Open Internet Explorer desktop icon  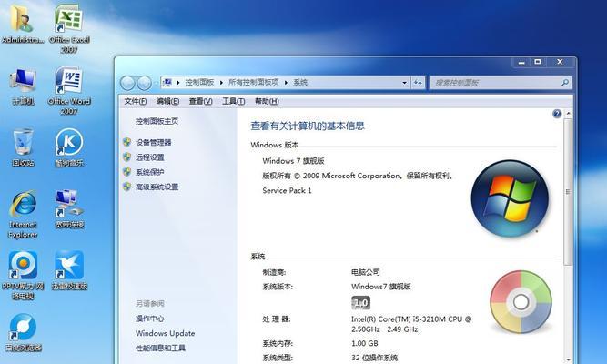[x=23, y=214]
